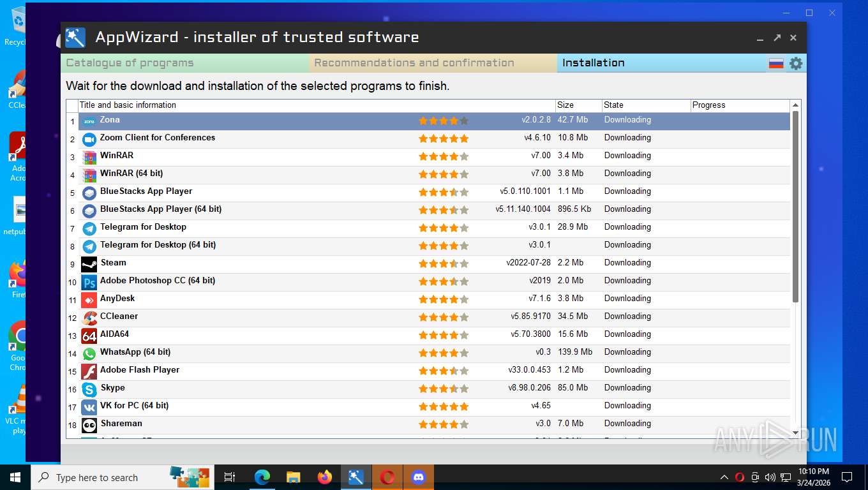Switch language with the Russian flag icon

click(776, 63)
